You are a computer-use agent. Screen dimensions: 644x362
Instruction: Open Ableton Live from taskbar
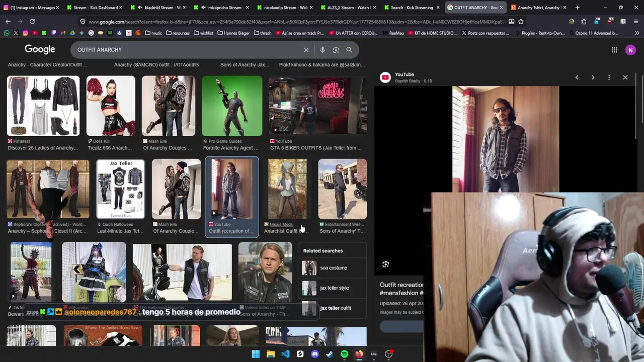374,354
